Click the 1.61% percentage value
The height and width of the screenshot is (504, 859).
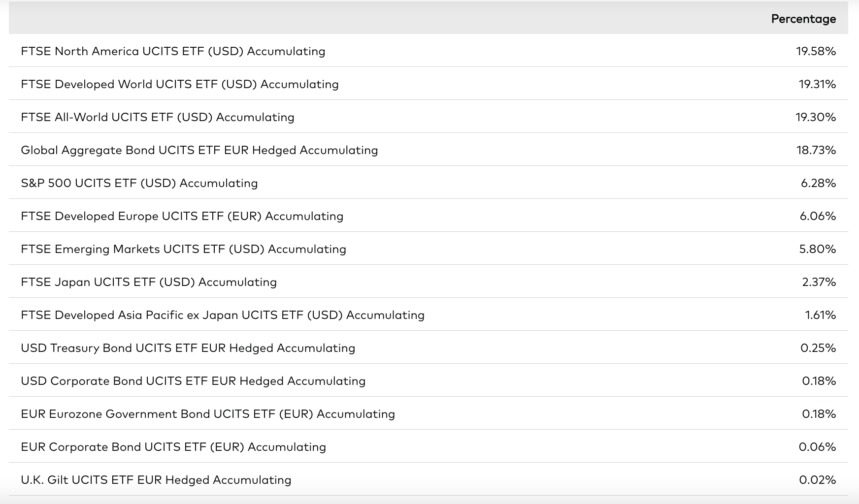[x=820, y=315]
